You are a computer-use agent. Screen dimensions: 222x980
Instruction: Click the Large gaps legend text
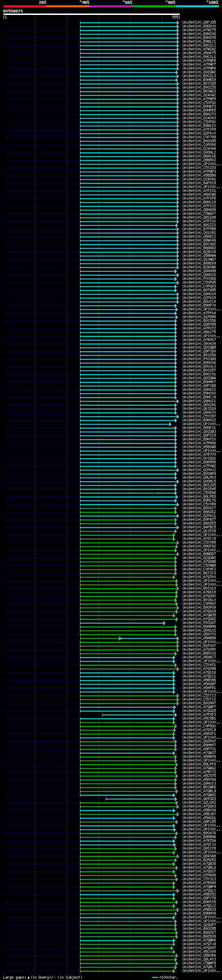pos(43,977)
